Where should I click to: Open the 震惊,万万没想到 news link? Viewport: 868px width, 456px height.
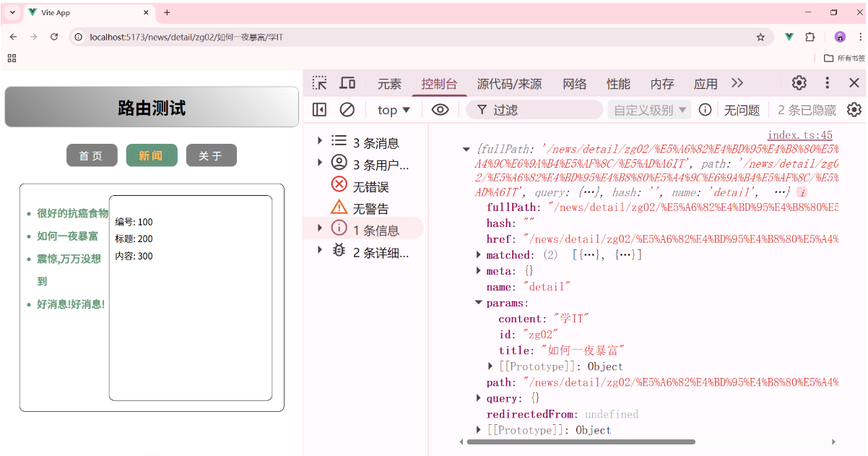click(69, 270)
